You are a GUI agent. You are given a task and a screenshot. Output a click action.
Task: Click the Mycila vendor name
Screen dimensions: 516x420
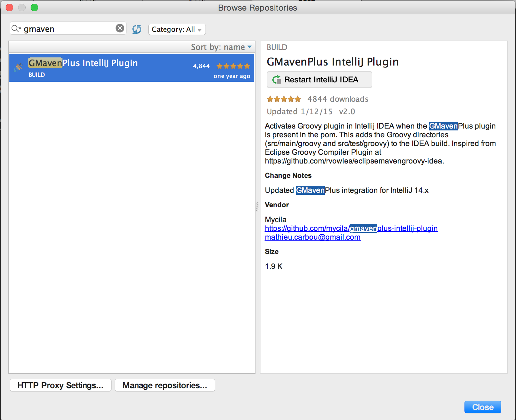275,220
